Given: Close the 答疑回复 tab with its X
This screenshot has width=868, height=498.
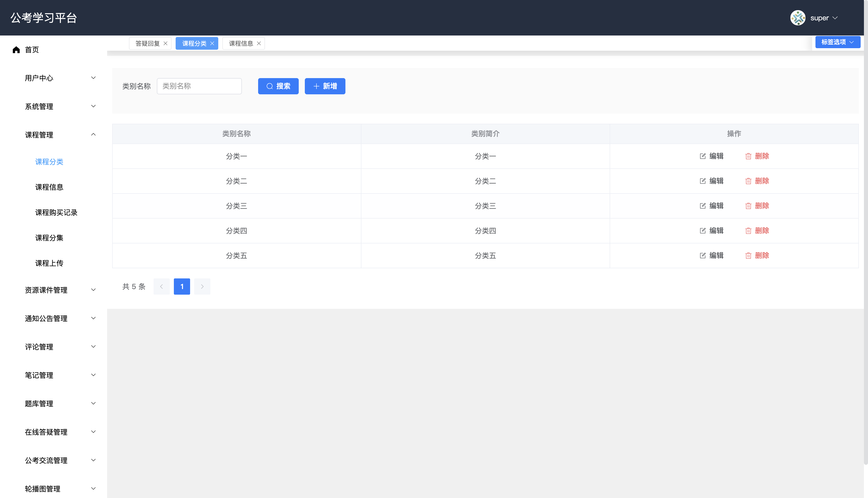Looking at the screenshot, I should pyautogui.click(x=165, y=43).
